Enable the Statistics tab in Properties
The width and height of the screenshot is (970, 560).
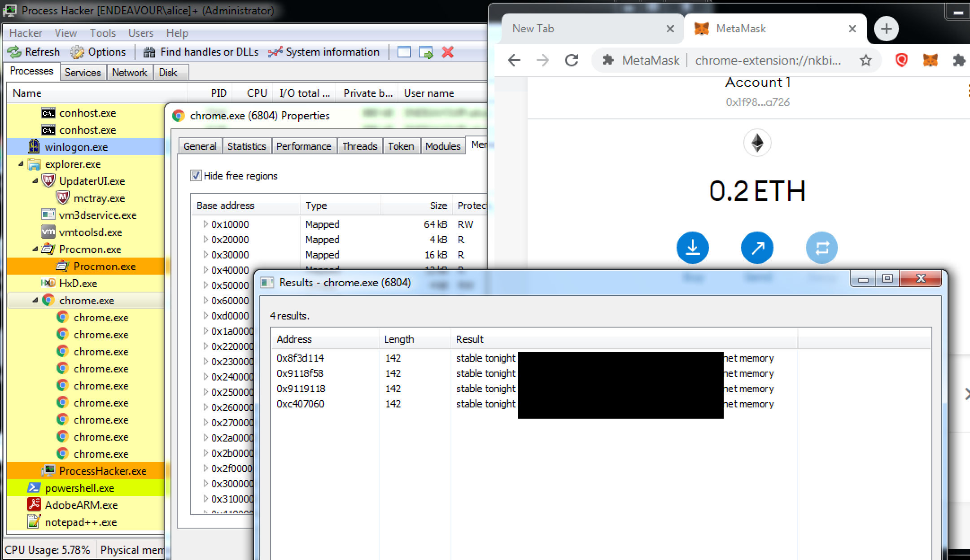tap(246, 145)
